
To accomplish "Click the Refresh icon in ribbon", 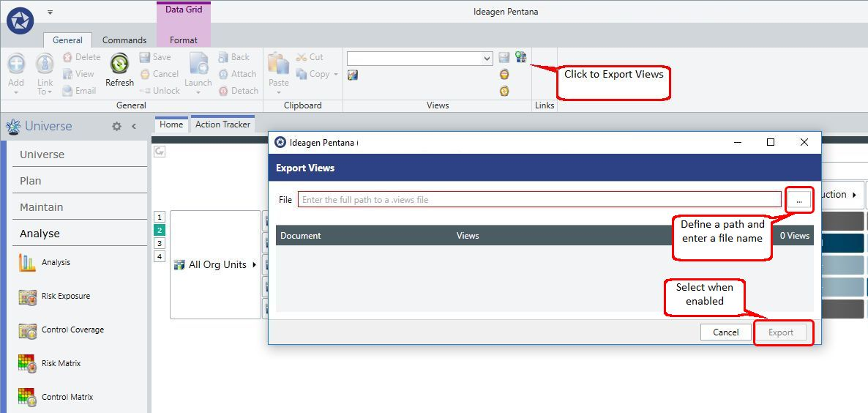I will click(x=119, y=64).
